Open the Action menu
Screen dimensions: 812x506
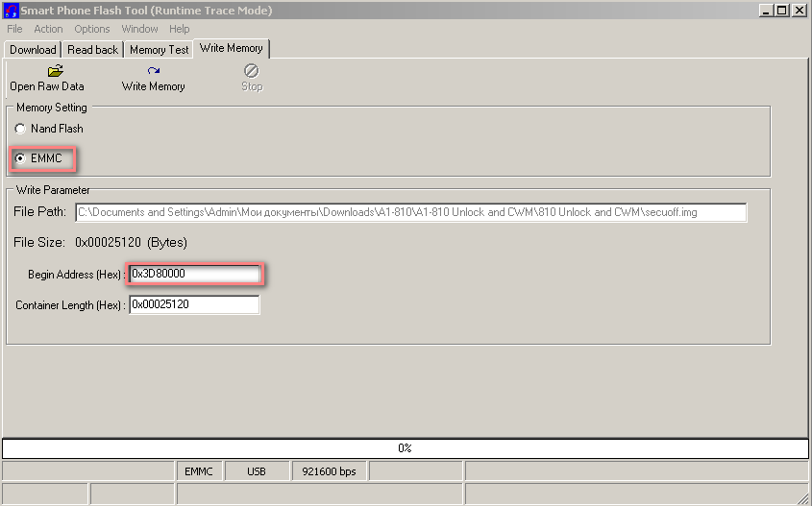(48, 29)
